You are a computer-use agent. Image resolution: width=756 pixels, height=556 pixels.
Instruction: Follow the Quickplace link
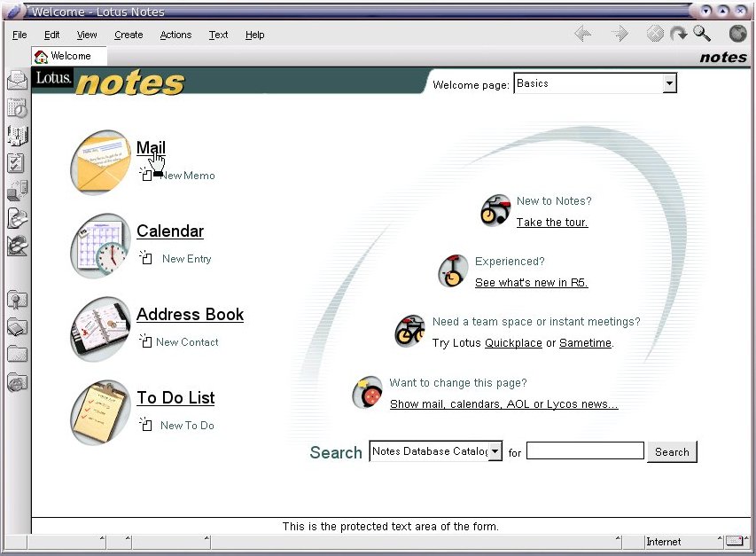point(513,343)
